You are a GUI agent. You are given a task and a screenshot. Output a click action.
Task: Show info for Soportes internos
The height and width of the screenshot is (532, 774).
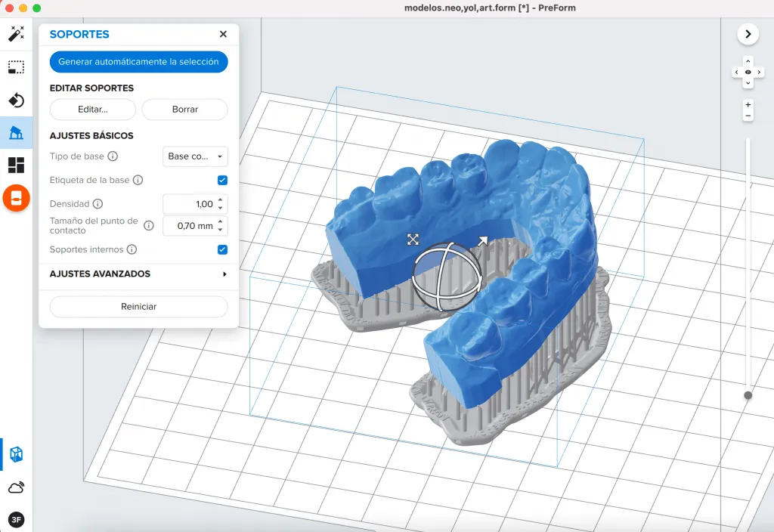click(x=132, y=249)
